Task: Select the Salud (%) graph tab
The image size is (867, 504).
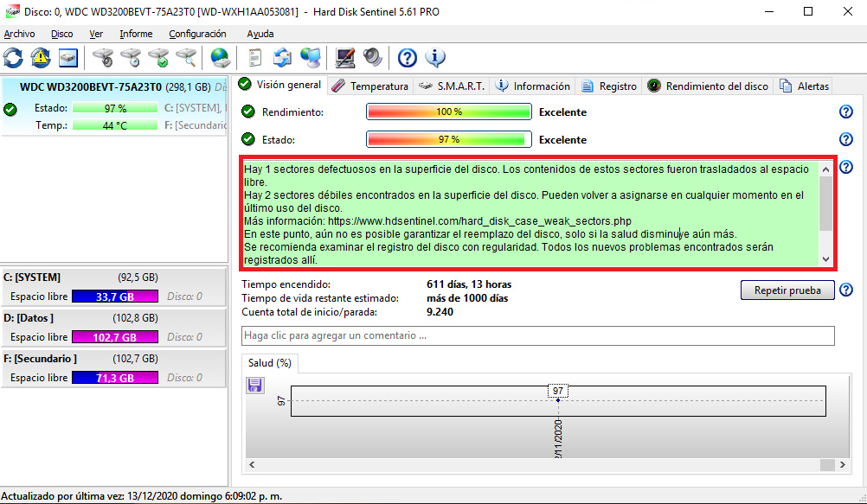Action: [270, 363]
